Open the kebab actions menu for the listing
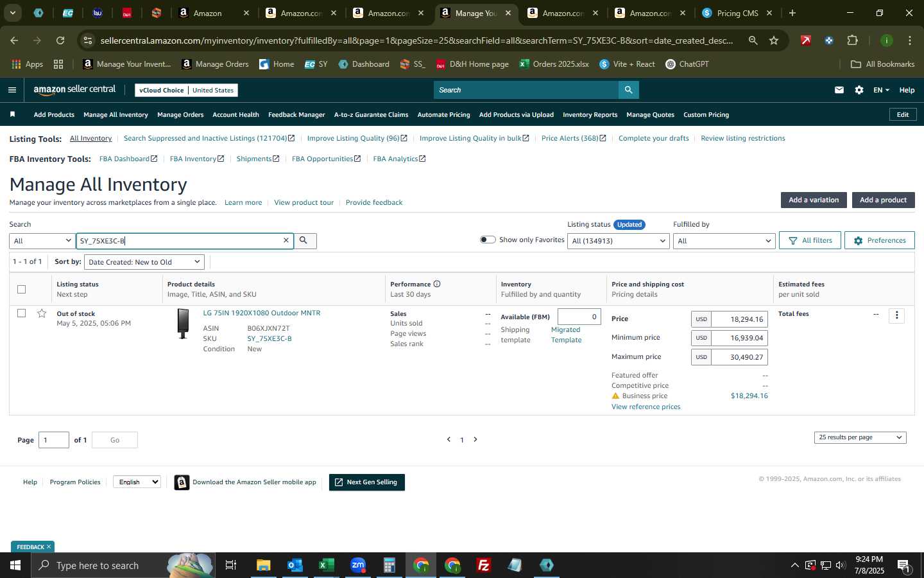924x578 pixels. point(897,315)
